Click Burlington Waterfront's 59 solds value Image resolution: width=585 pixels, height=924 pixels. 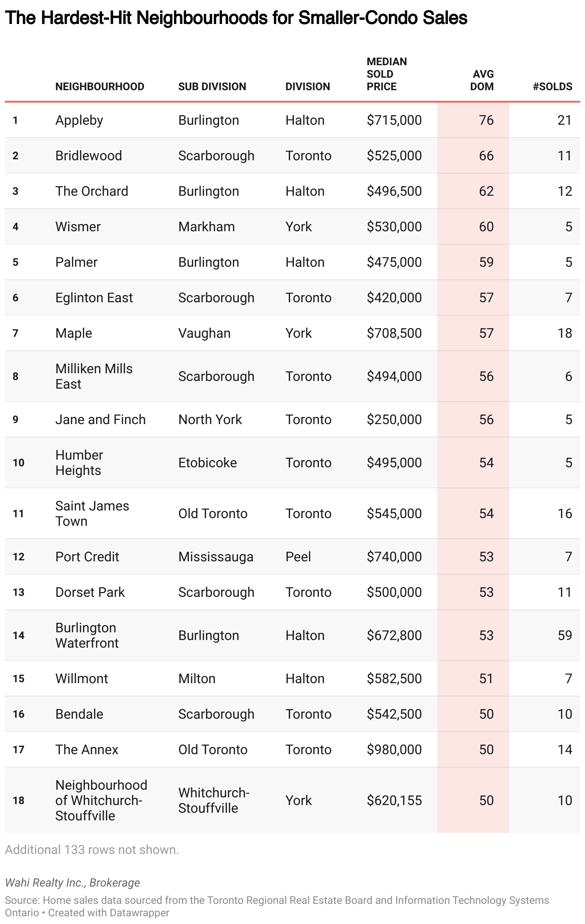point(565,636)
